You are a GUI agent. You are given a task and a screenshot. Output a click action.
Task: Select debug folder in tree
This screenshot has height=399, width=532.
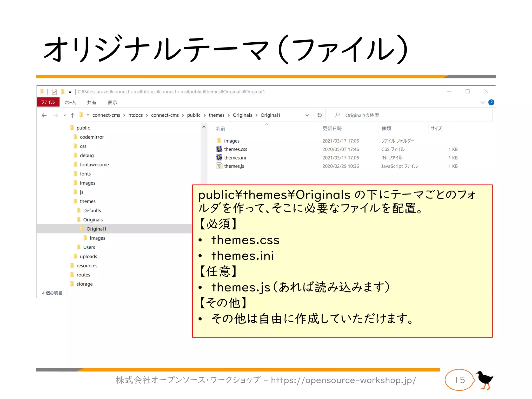click(x=87, y=155)
